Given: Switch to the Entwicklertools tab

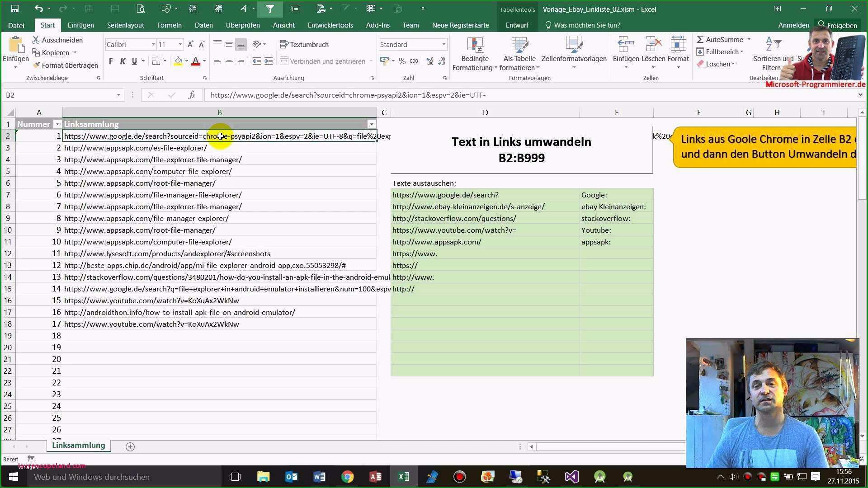Looking at the screenshot, I should point(330,25).
